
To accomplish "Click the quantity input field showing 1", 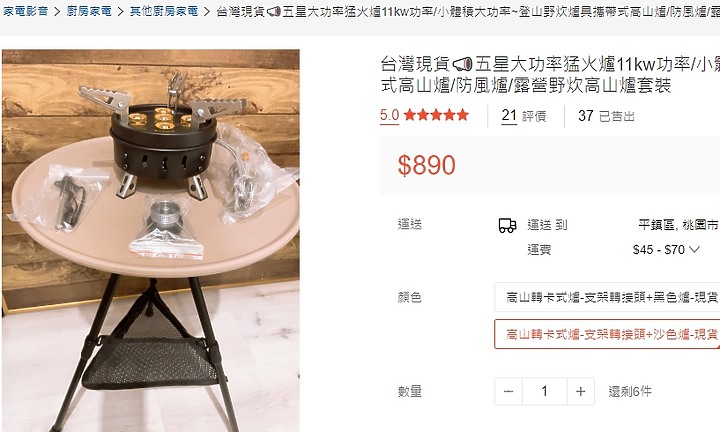I will [x=545, y=392].
